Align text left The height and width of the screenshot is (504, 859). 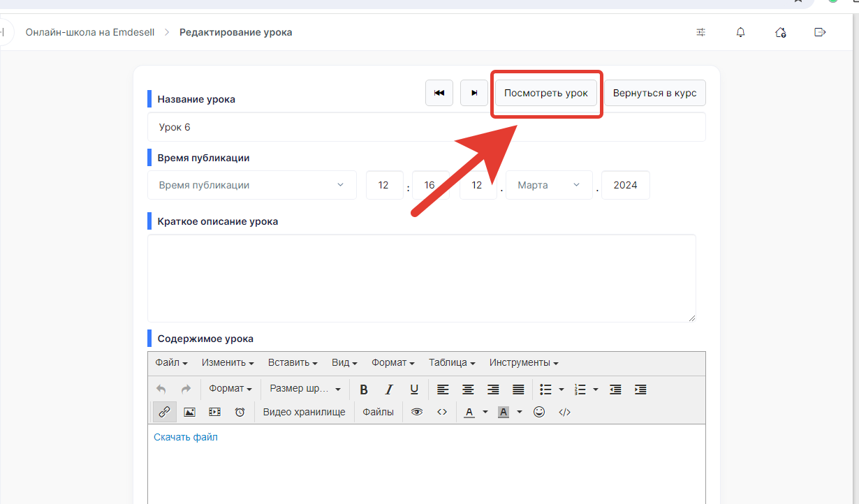point(443,390)
